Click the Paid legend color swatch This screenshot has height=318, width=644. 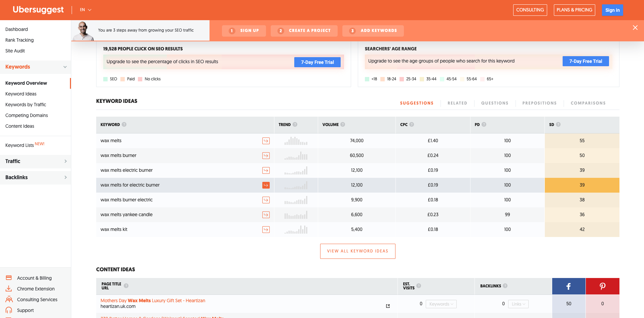click(122, 79)
